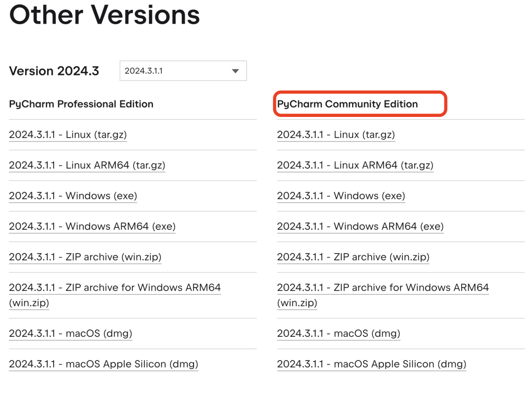Download Community ZIP archive for Windows ARM64
Image resolution: width=532 pixels, height=397 pixels.
pyautogui.click(x=383, y=288)
